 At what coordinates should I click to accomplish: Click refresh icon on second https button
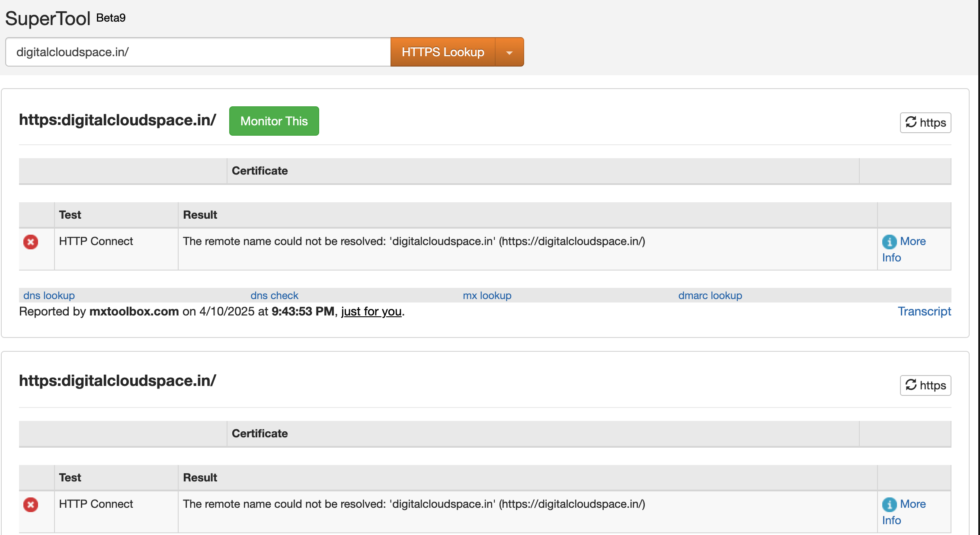911,385
